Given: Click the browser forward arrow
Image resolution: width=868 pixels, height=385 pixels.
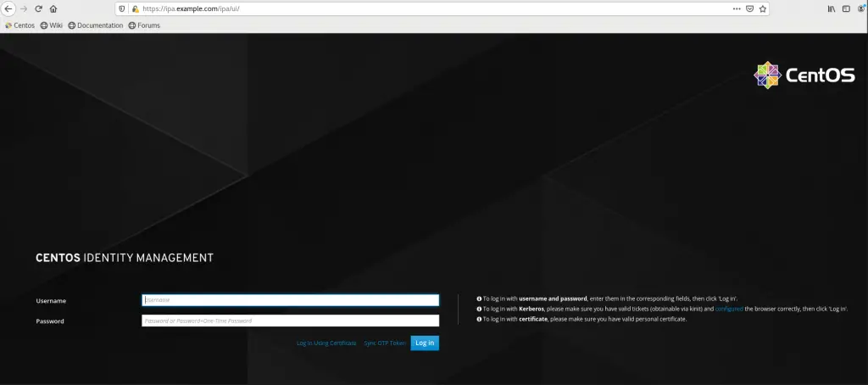Looking at the screenshot, I should 23,8.
